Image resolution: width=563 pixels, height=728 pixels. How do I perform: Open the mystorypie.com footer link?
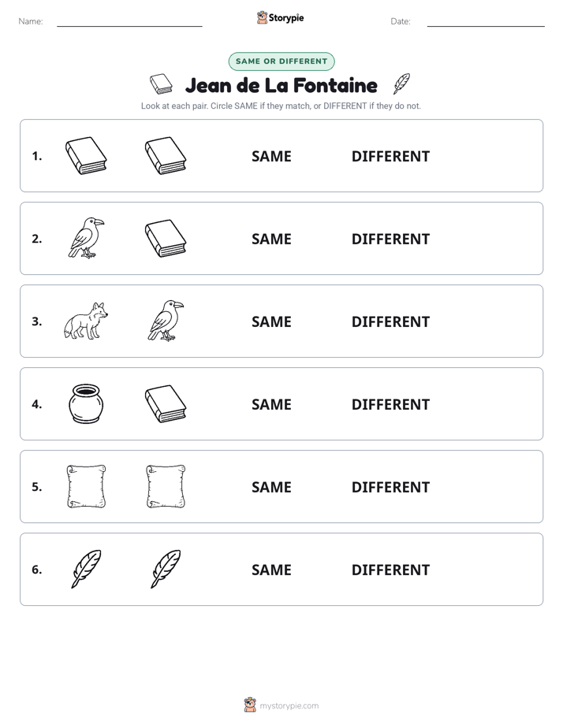[289, 706]
